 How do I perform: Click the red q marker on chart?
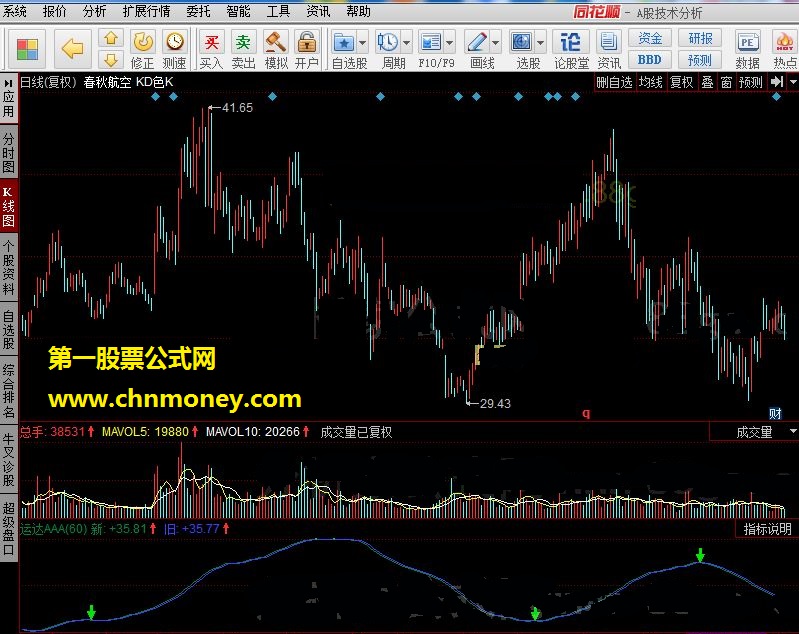(x=587, y=413)
